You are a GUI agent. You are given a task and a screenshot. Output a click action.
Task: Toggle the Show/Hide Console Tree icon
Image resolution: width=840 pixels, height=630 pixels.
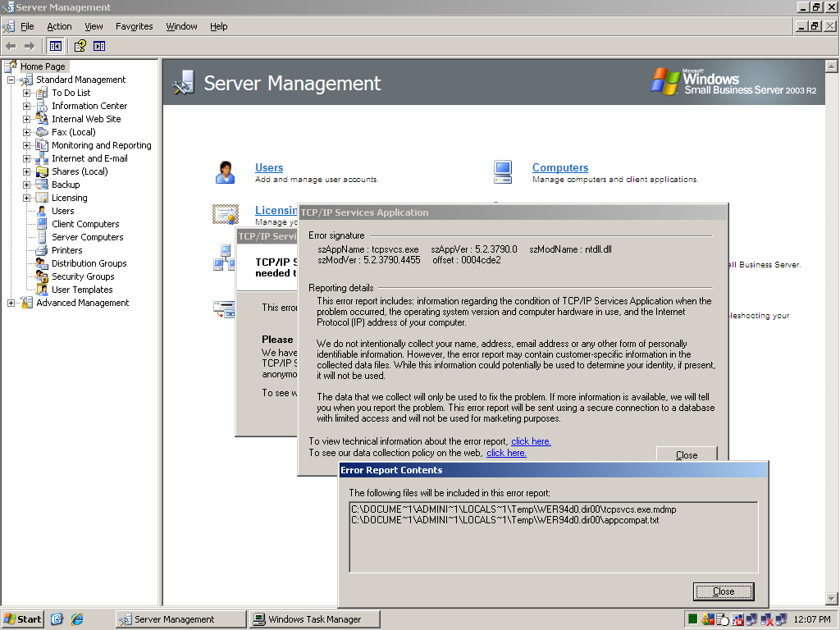point(55,46)
